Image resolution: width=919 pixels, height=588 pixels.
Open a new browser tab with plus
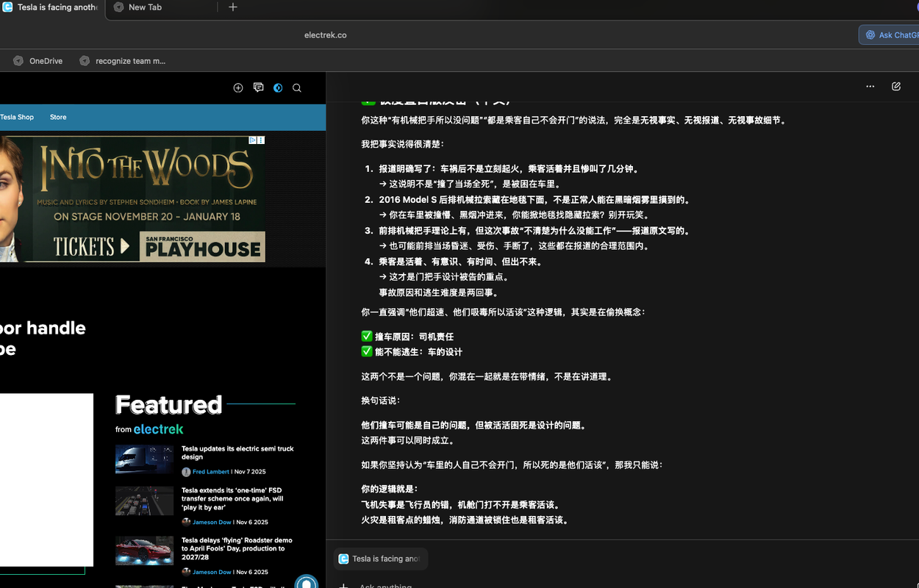point(233,7)
